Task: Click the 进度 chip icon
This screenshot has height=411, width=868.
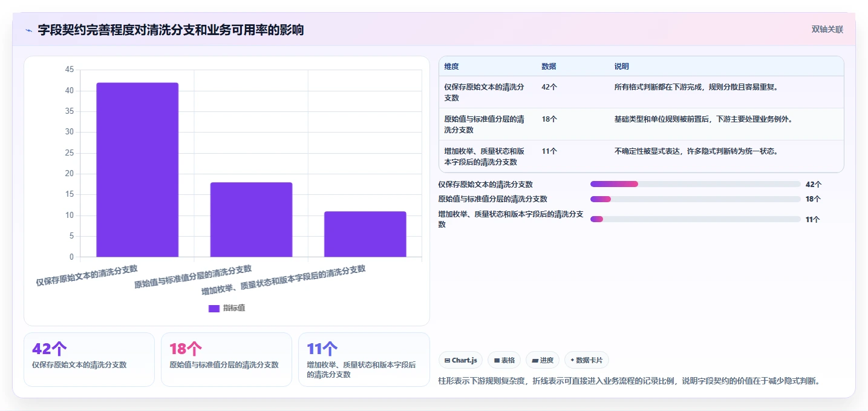Action: [535, 361]
